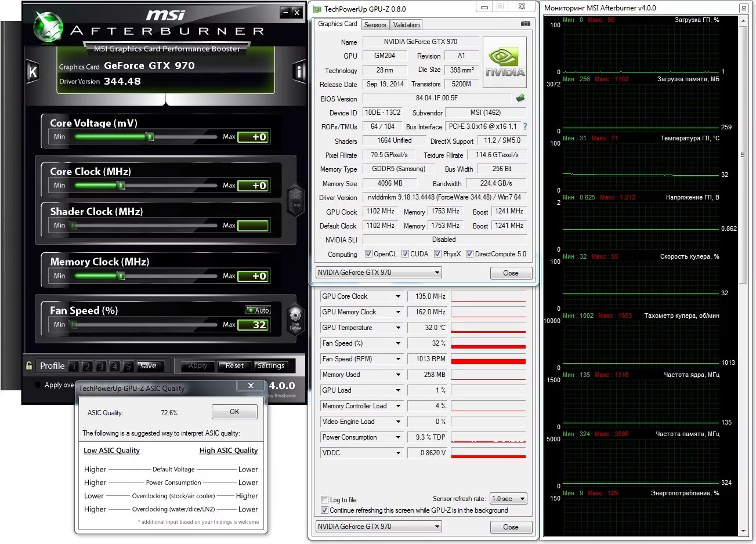Click the monitoring window scrollbar up arrow
756x544 pixels.
coord(743,21)
